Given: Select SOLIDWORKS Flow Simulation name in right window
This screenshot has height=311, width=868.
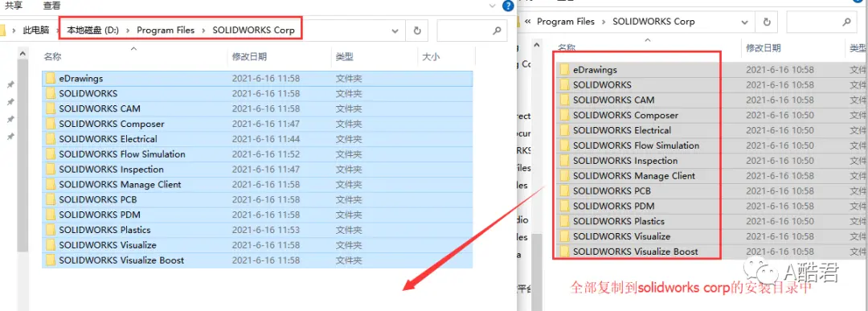Looking at the screenshot, I should [636, 145].
